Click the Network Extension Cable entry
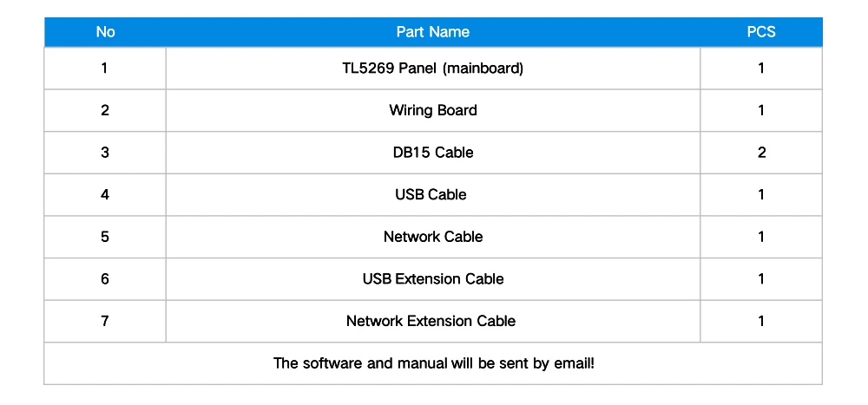 [431, 321]
